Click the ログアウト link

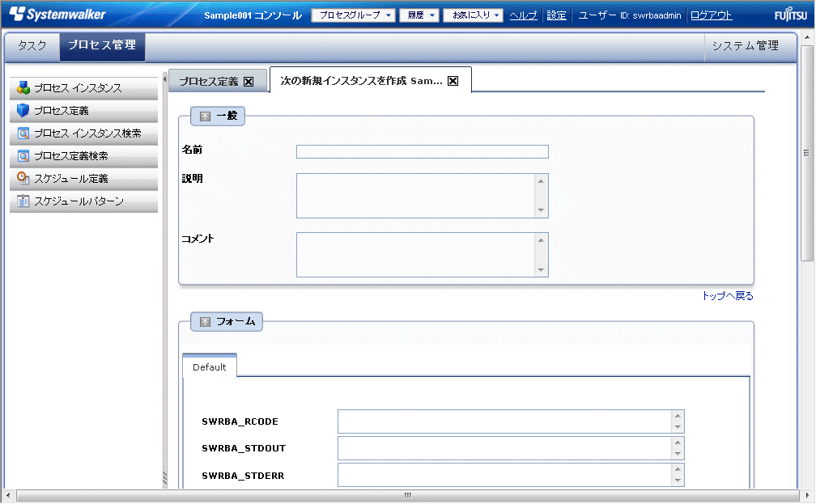click(x=711, y=15)
